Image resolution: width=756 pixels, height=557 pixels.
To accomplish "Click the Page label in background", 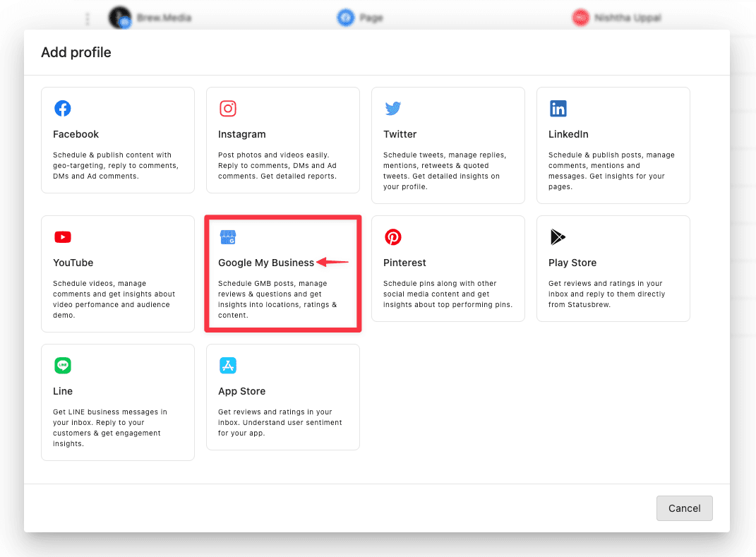I will point(371,18).
